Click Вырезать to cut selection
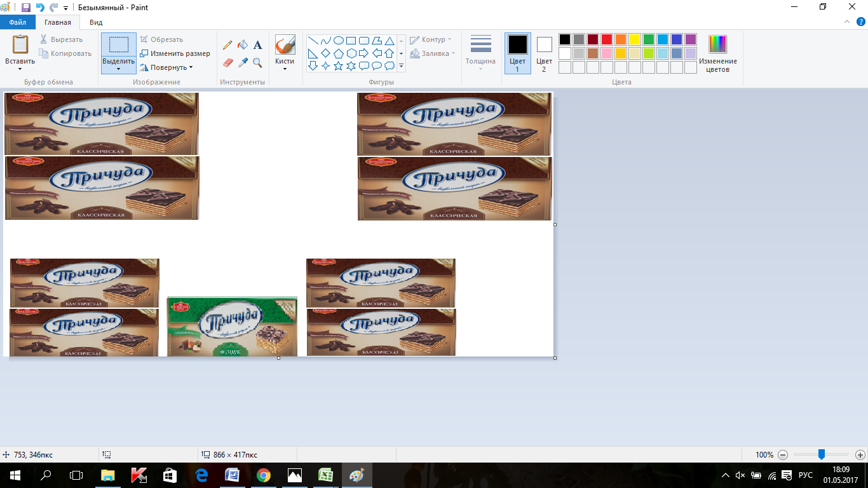Screen dimensions: 868x488 coord(60,39)
